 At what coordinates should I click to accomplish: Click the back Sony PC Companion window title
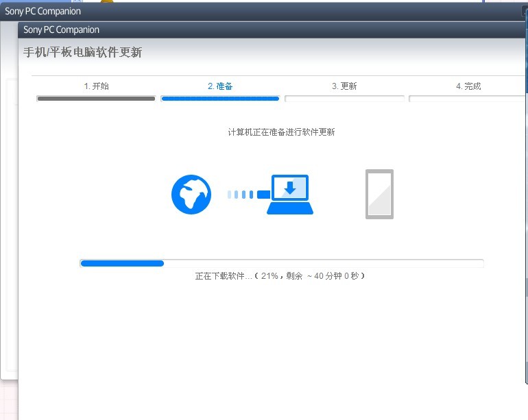pos(43,11)
